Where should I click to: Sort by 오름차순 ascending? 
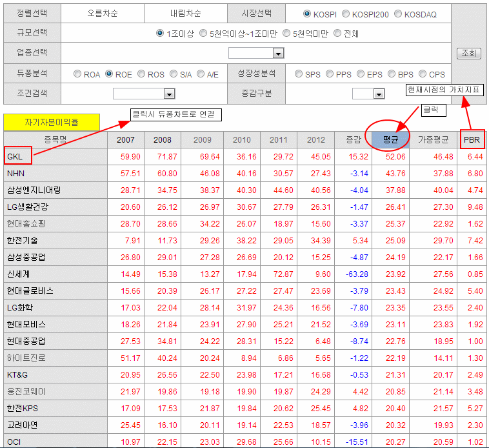pyautogui.click(x=103, y=13)
